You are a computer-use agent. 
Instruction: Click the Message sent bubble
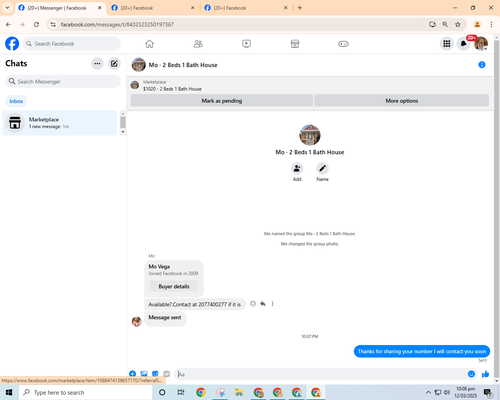(x=165, y=318)
